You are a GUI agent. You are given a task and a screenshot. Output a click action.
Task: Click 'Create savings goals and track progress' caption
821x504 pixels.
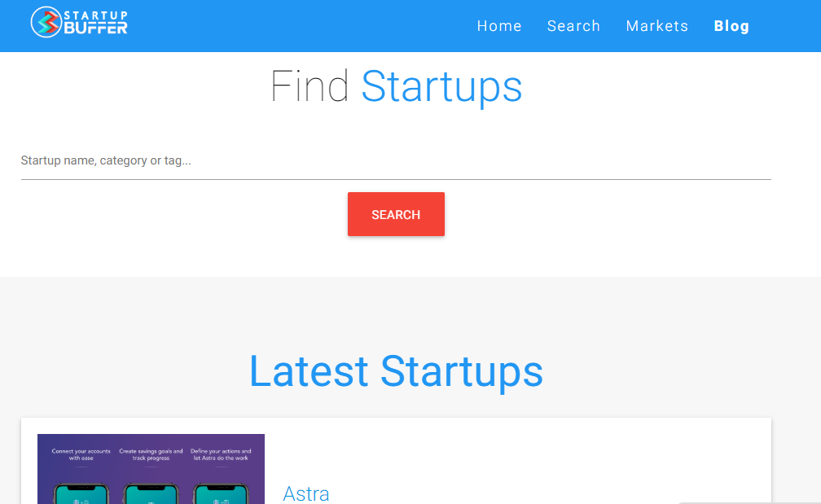151,454
